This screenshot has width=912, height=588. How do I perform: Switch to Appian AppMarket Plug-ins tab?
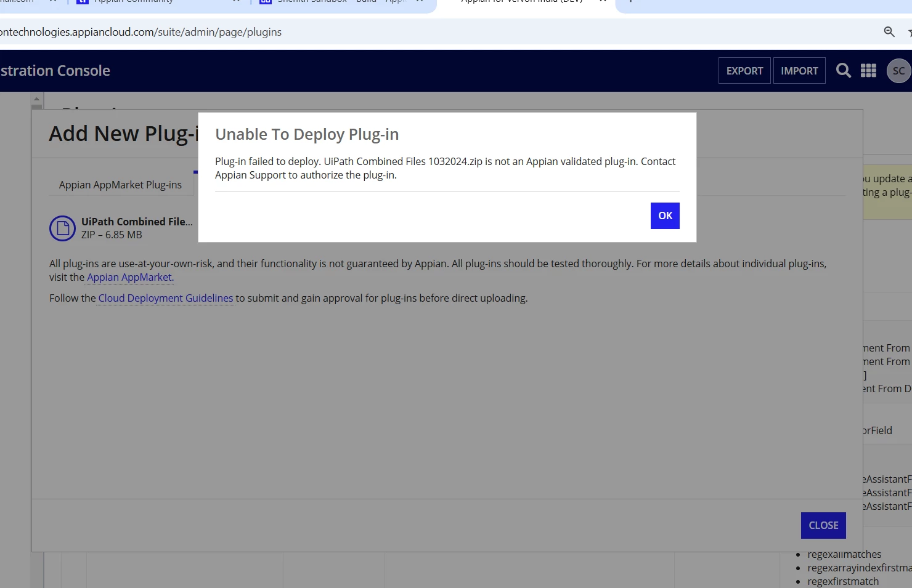click(x=121, y=185)
